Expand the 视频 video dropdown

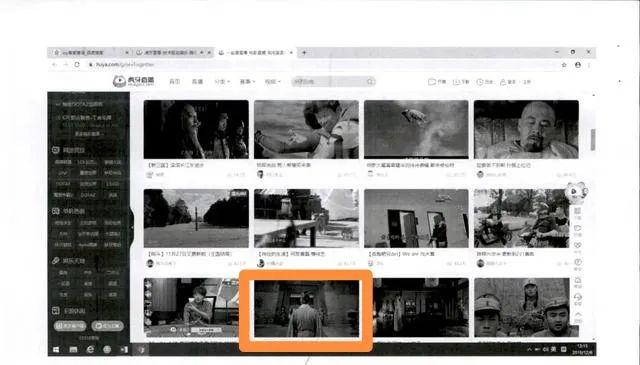[x=273, y=82]
